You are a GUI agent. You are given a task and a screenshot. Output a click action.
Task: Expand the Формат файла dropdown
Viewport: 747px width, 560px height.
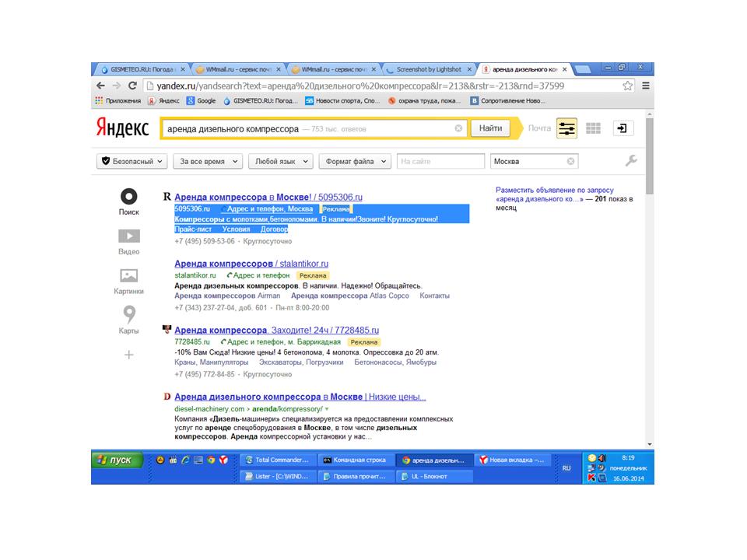355,162
